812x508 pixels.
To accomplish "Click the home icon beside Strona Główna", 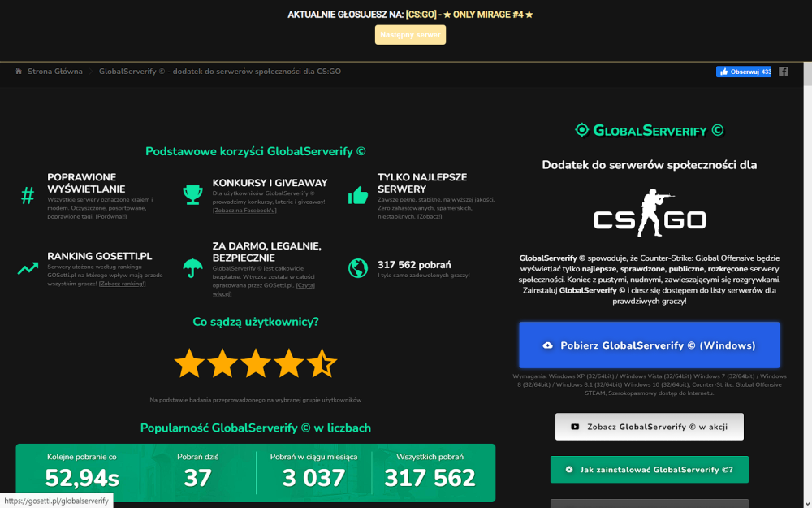I will tap(19, 72).
